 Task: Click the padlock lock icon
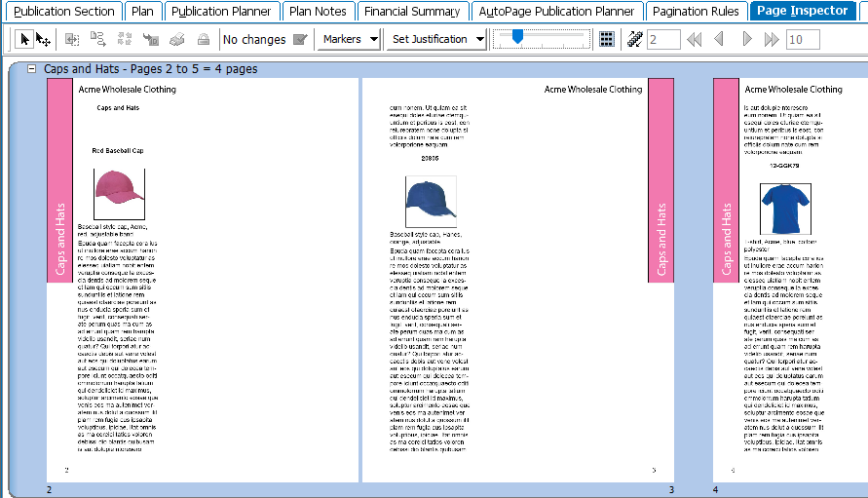click(203, 40)
